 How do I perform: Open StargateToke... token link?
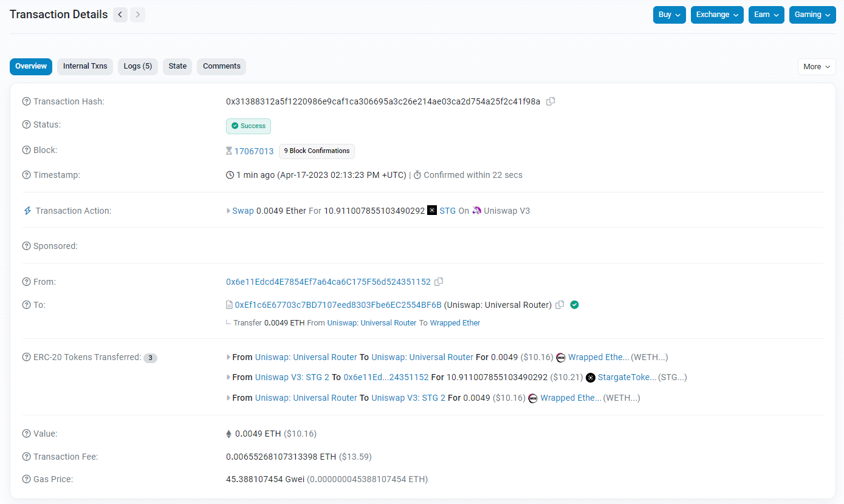pos(627,378)
